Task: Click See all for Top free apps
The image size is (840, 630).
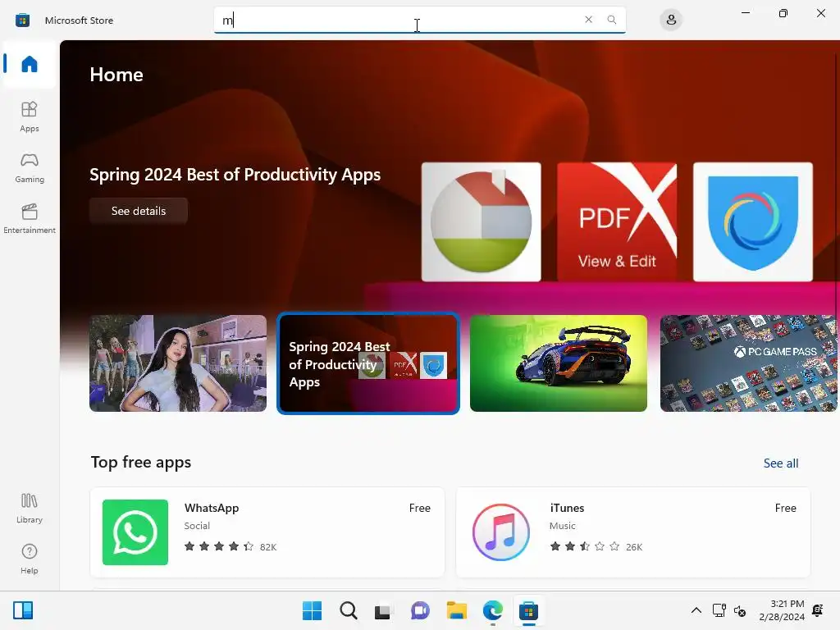Action: tap(781, 463)
